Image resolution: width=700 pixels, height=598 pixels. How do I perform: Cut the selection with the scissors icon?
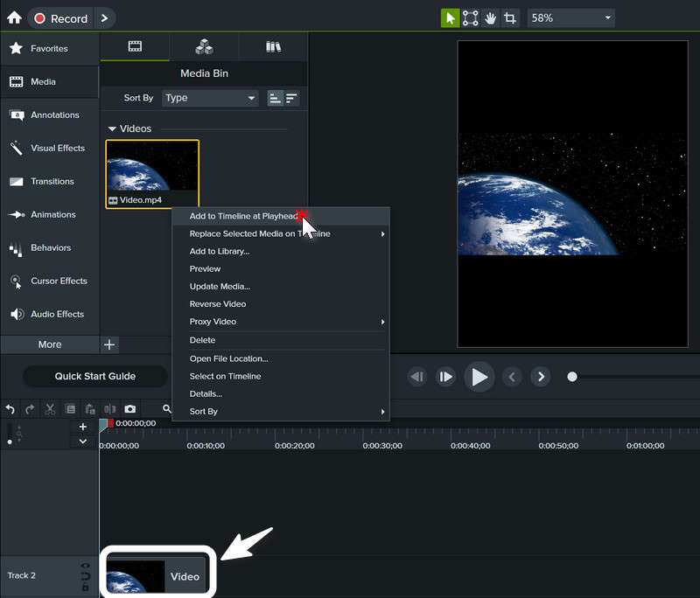(49, 409)
